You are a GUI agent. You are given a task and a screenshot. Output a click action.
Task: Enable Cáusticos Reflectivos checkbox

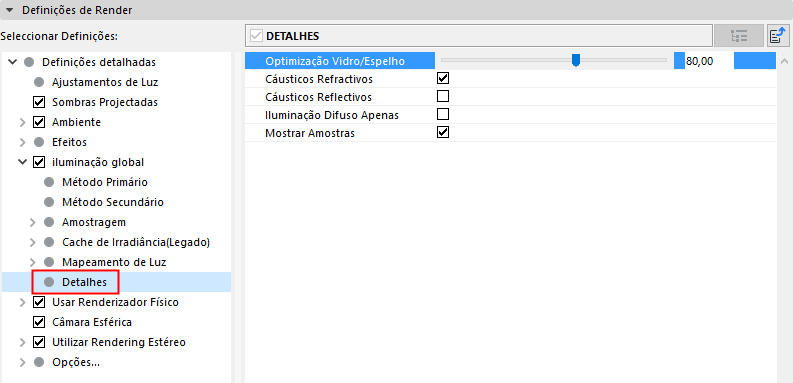(443, 96)
